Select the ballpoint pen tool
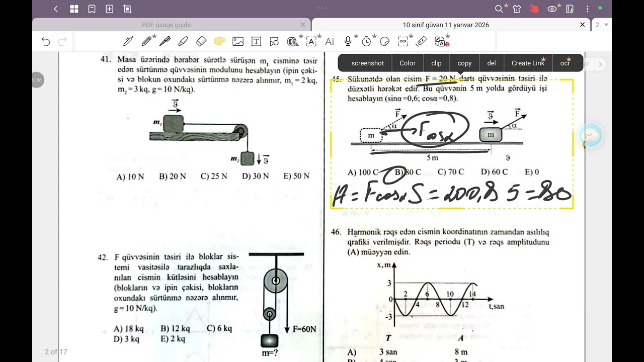 (165, 42)
